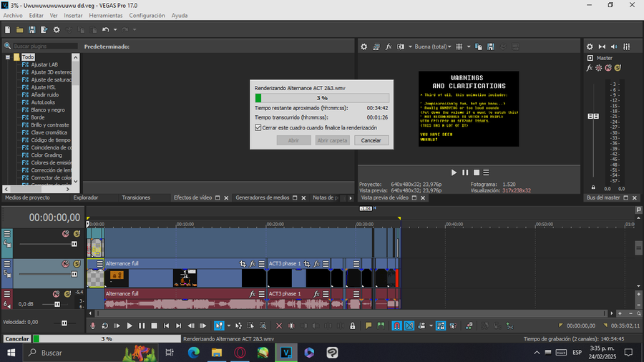Toggle split screen view in preview toolbar
This screenshot has height=362, width=644.
[401, 47]
